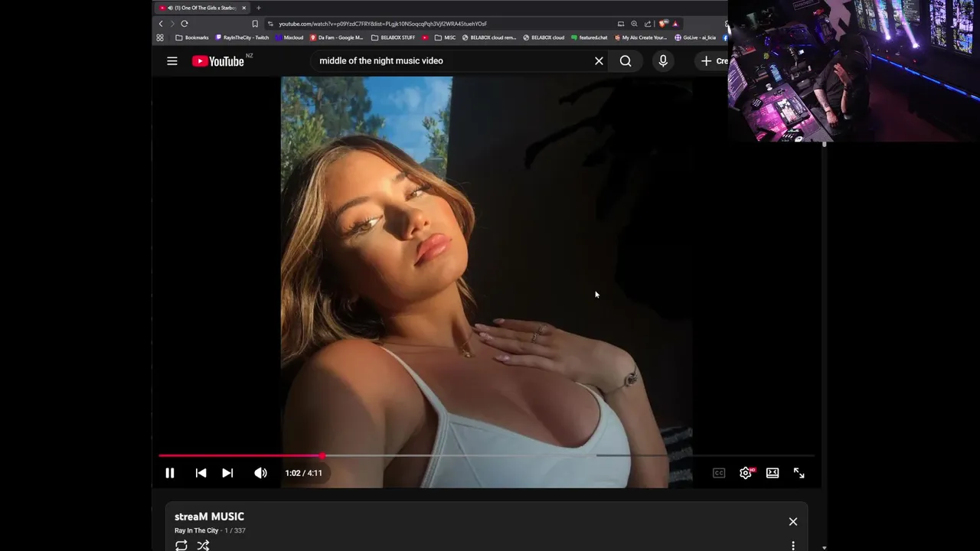This screenshot has width=980, height=551.
Task: Go to the previous playlist video
Action: point(201,473)
